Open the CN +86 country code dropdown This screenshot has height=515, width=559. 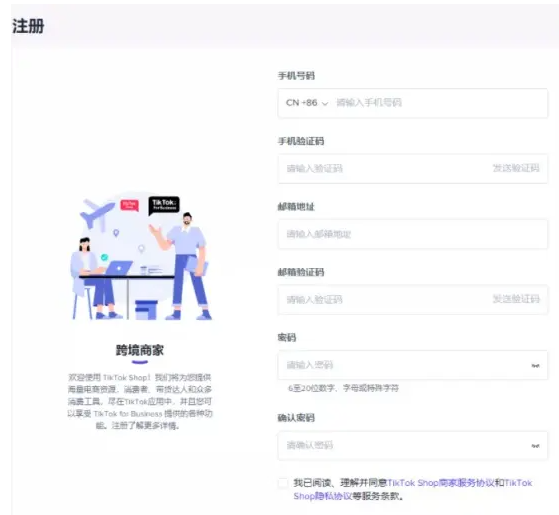click(307, 103)
